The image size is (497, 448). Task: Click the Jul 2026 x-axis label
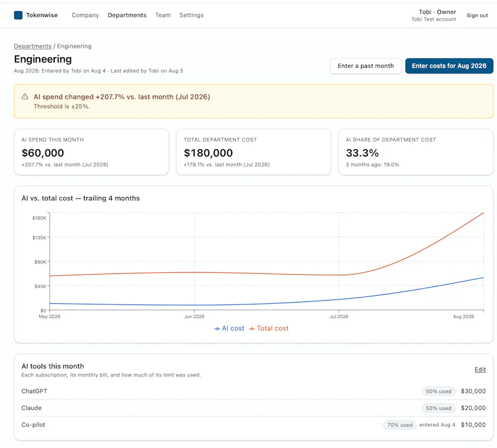pos(339,316)
